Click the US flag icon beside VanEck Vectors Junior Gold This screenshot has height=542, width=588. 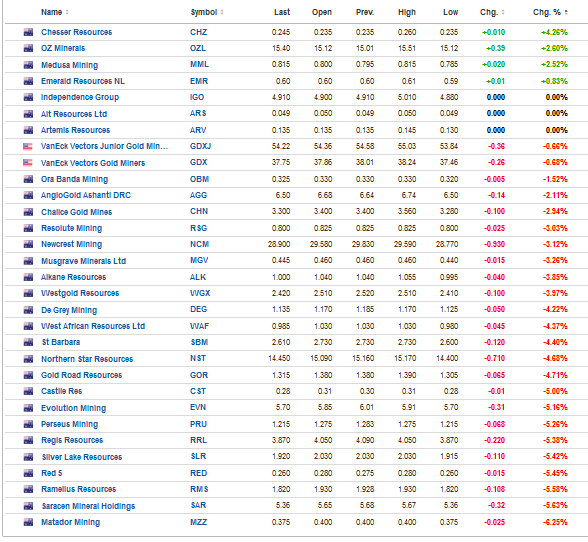click(x=28, y=146)
